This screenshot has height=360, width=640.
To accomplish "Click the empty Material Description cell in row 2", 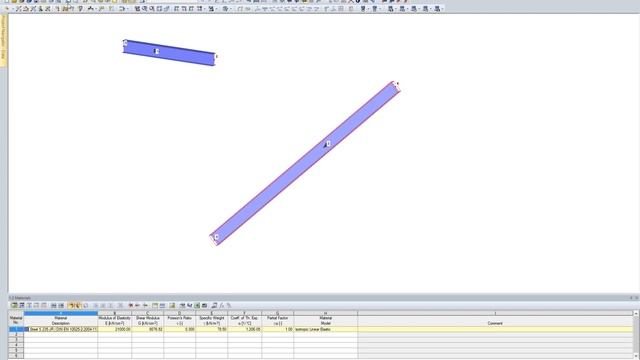I will pyautogui.click(x=61, y=334).
